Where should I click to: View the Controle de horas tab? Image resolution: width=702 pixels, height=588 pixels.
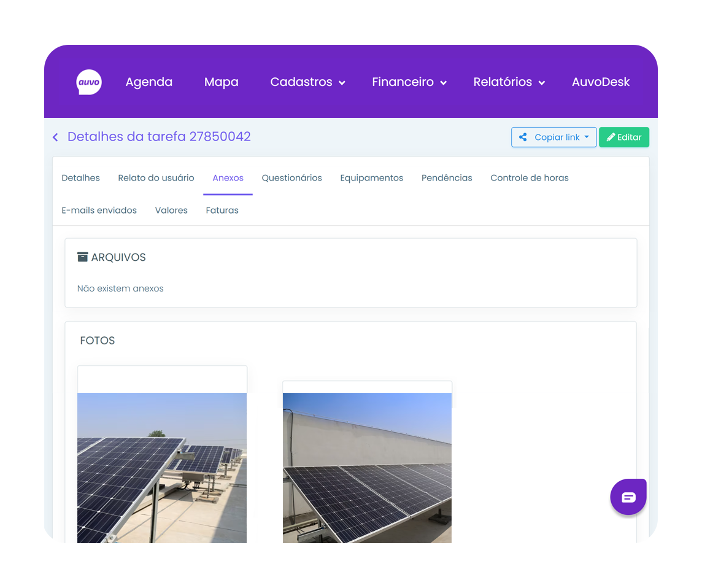(529, 178)
